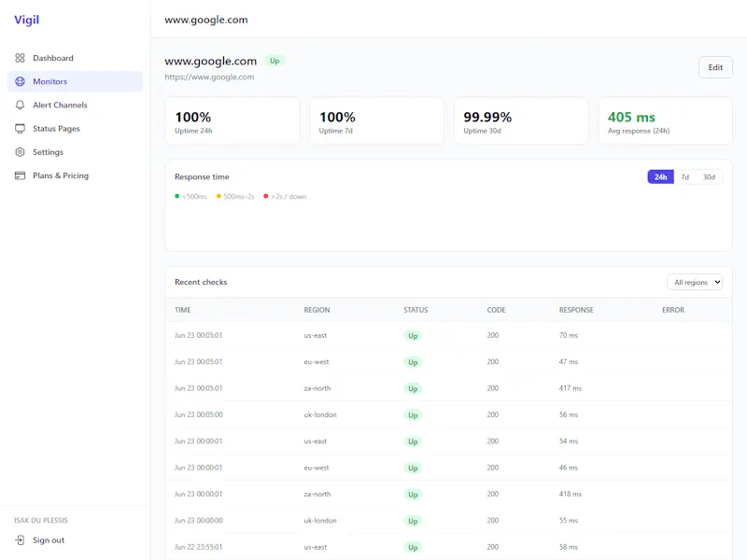Click the https://www.google.com URL
Screen dimensions: 747x560
209,77
